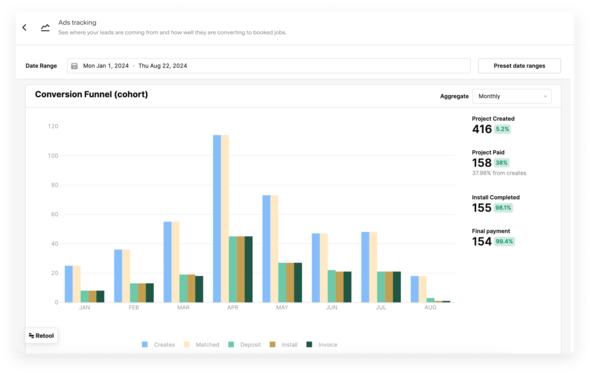Click the JAN blue Creates bar

(x=68, y=284)
